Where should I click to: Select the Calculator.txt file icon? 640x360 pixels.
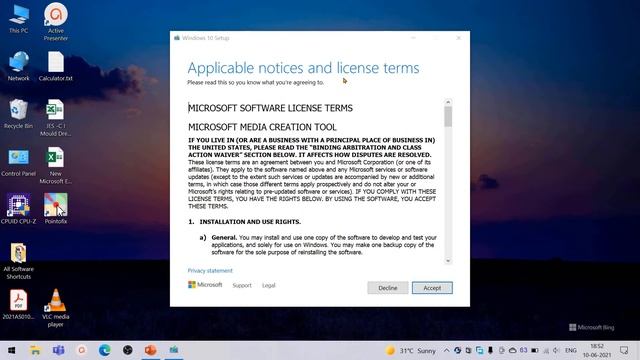(x=56, y=67)
